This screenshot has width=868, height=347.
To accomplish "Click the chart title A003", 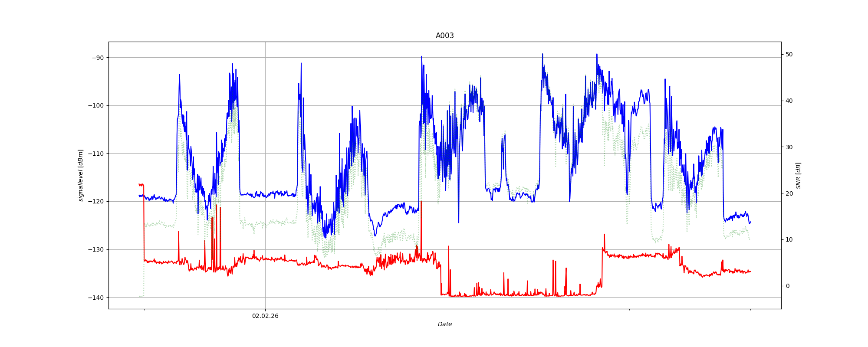I will coord(444,36).
